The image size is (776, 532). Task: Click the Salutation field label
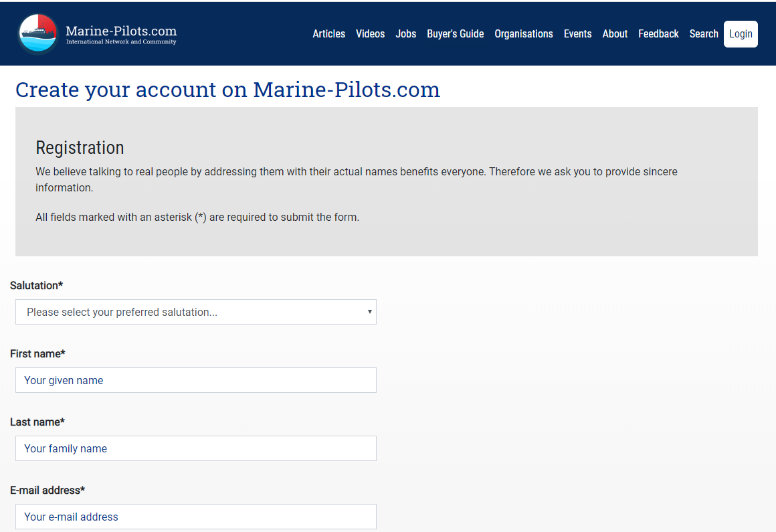coord(36,286)
